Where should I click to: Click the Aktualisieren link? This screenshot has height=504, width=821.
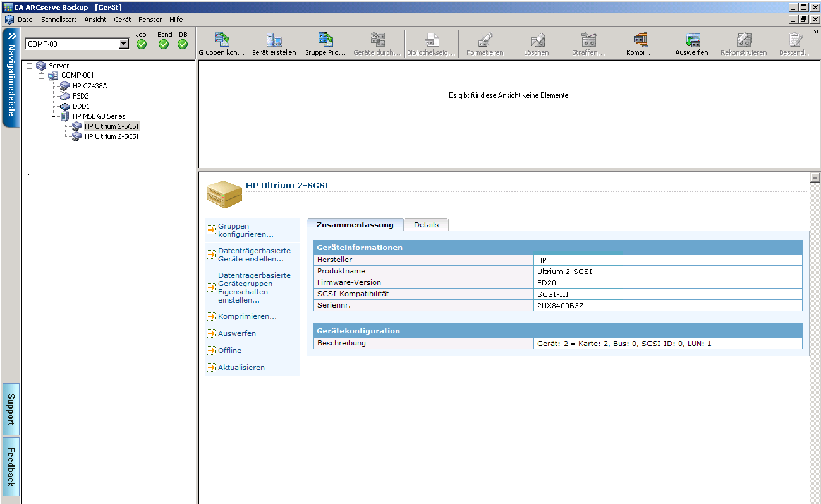241,368
